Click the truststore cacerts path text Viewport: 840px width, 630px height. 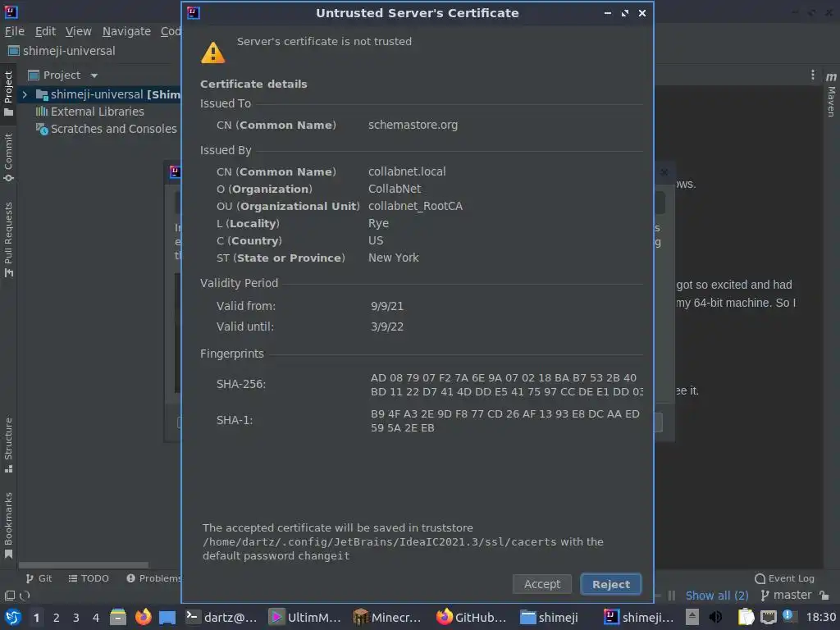click(x=379, y=541)
